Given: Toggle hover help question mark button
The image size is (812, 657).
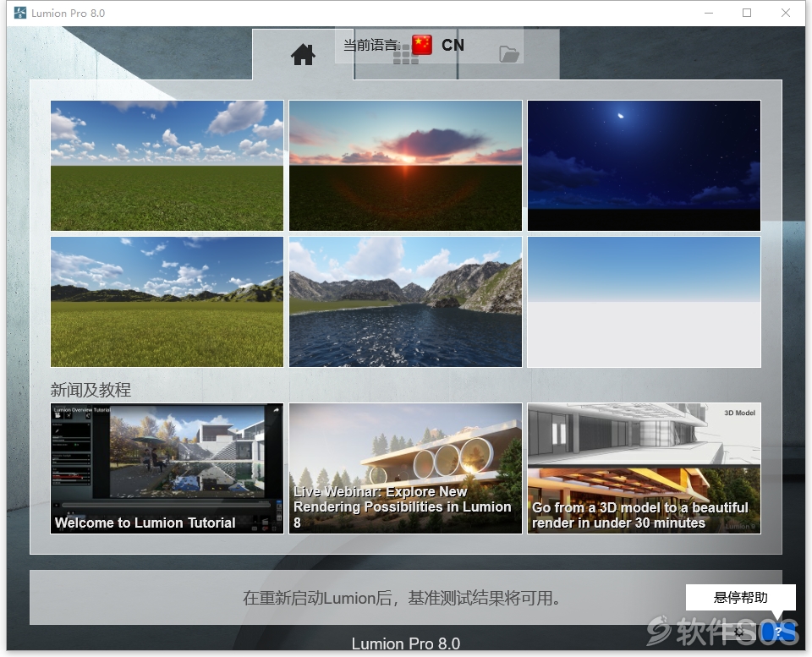Looking at the screenshot, I should click(778, 632).
